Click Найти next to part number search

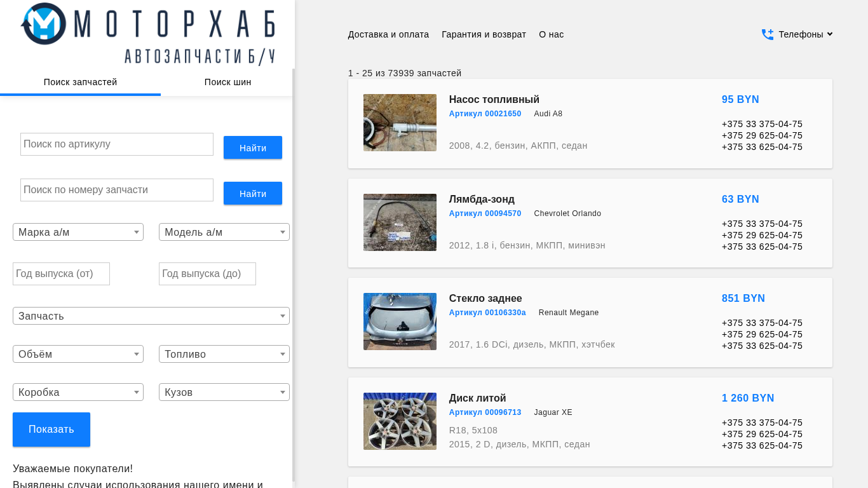pyautogui.click(x=253, y=193)
